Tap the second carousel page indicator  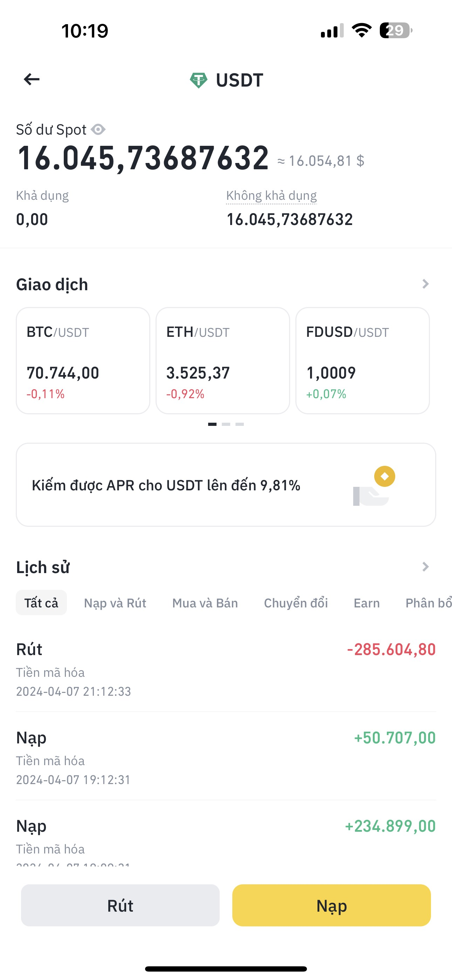pyautogui.click(x=226, y=424)
